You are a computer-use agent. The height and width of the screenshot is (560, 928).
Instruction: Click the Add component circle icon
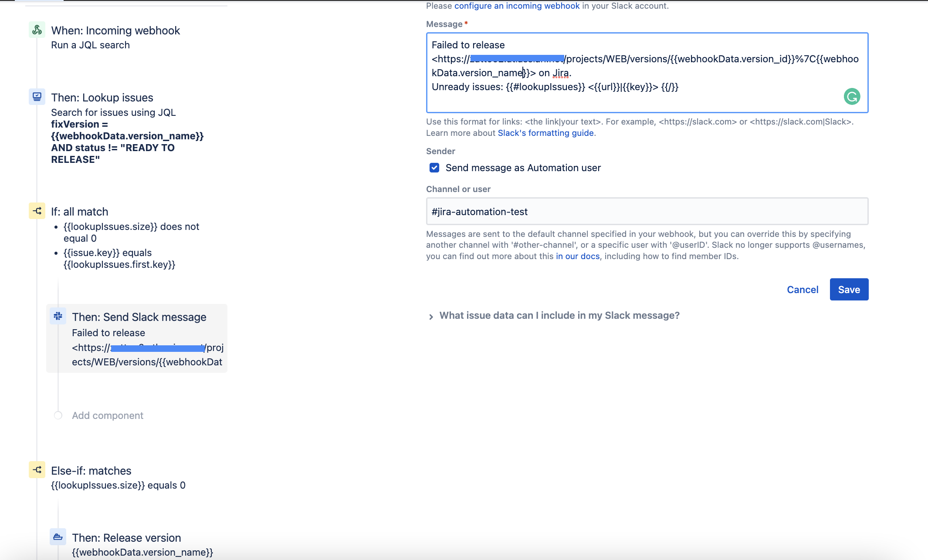coord(58,415)
